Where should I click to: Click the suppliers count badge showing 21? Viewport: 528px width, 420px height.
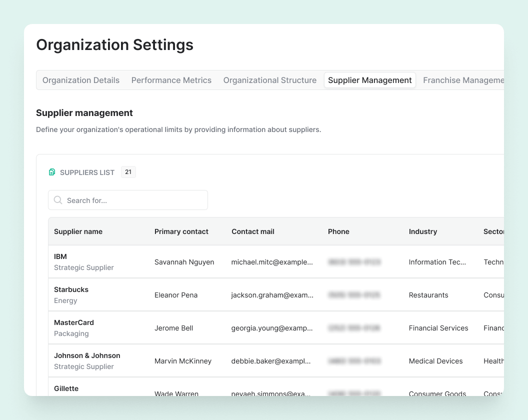[x=128, y=172]
